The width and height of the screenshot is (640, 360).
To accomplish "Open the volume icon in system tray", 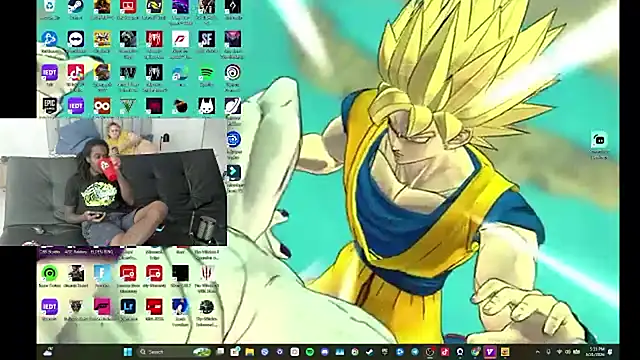I will pyautogui.click(x=568, y=352).
